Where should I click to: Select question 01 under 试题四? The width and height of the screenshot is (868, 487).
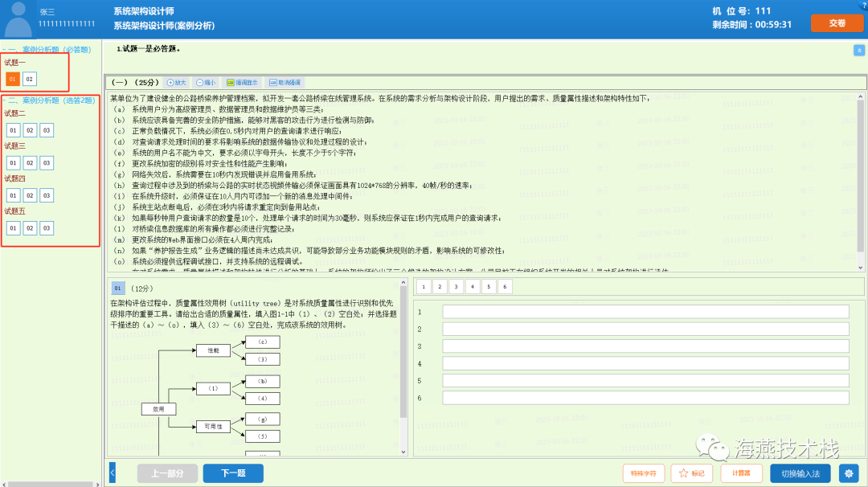tap(13, 195)
